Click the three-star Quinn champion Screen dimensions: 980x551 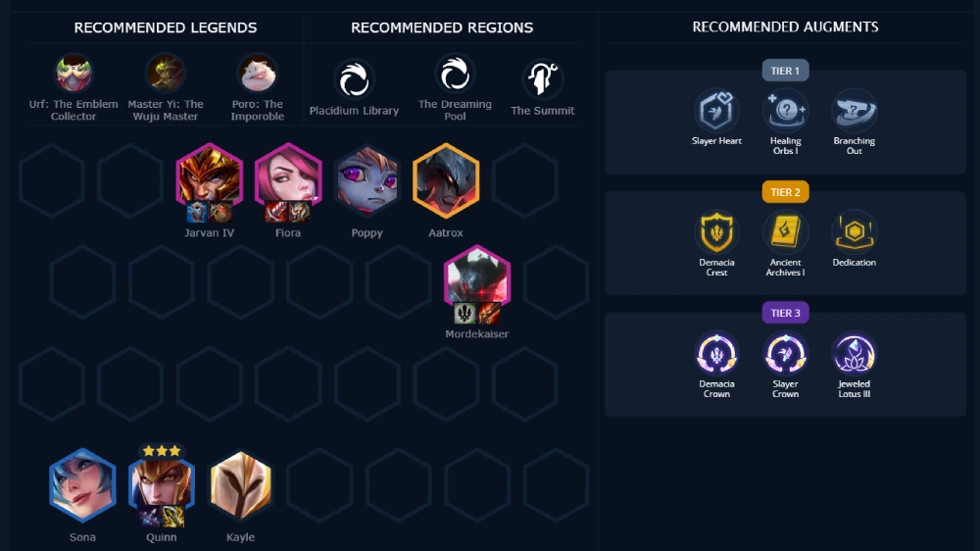(x=162, y=484)
